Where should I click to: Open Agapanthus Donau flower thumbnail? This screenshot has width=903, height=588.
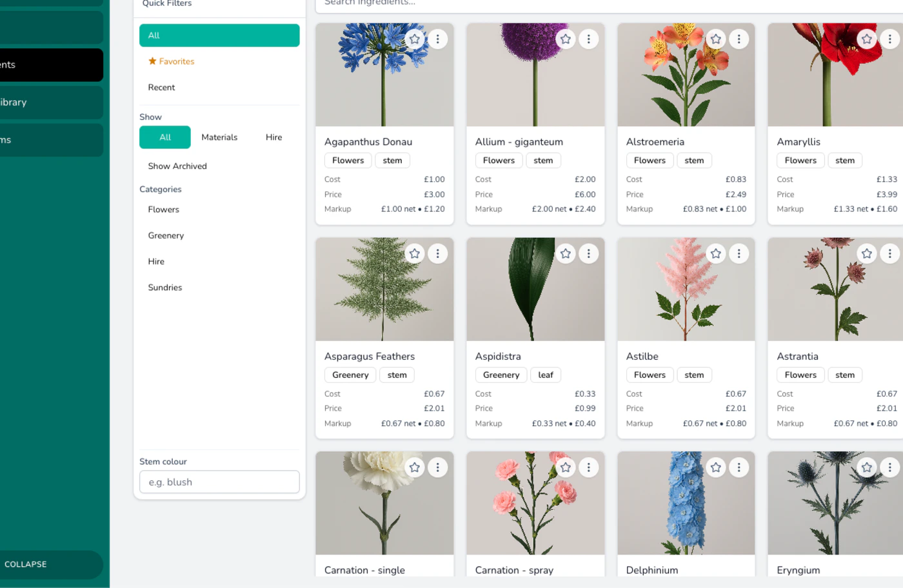[x=384, y=75]
